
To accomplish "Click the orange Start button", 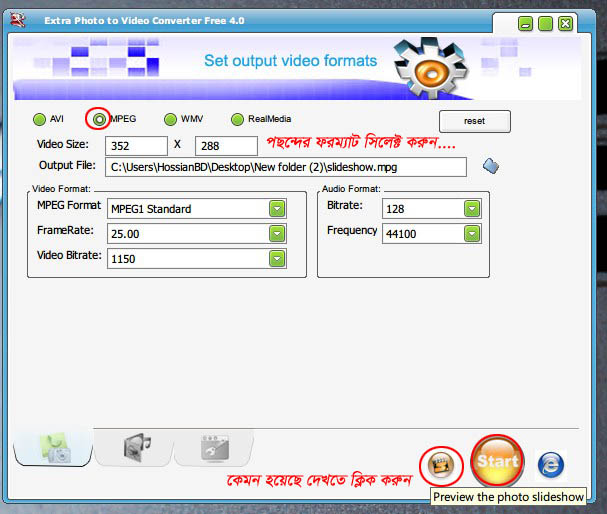I will [x=497, y=461].
